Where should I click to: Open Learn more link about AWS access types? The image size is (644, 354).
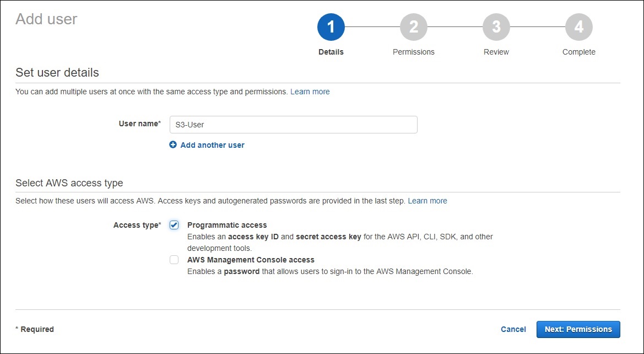pyautogui.click(x=427, y=201)
